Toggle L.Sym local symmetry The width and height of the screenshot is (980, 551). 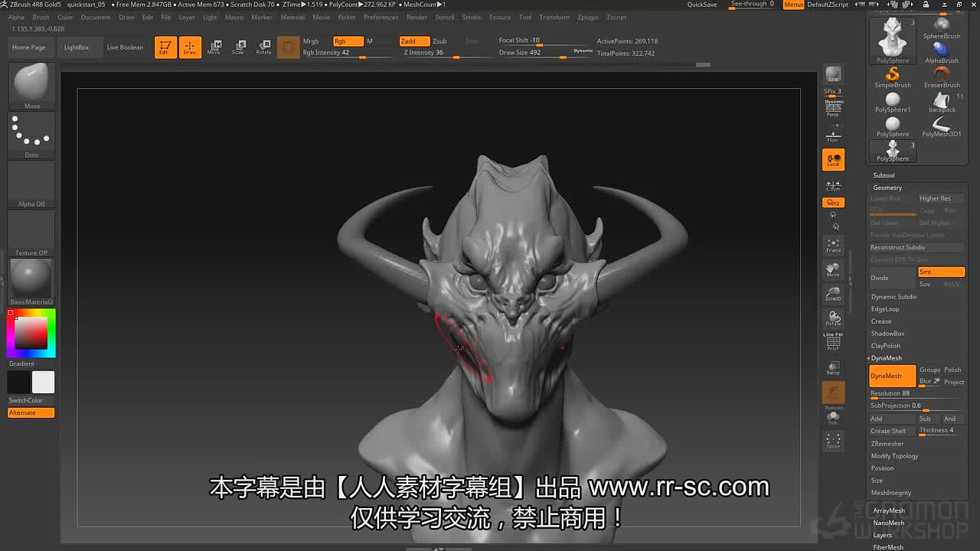(833, 185)
